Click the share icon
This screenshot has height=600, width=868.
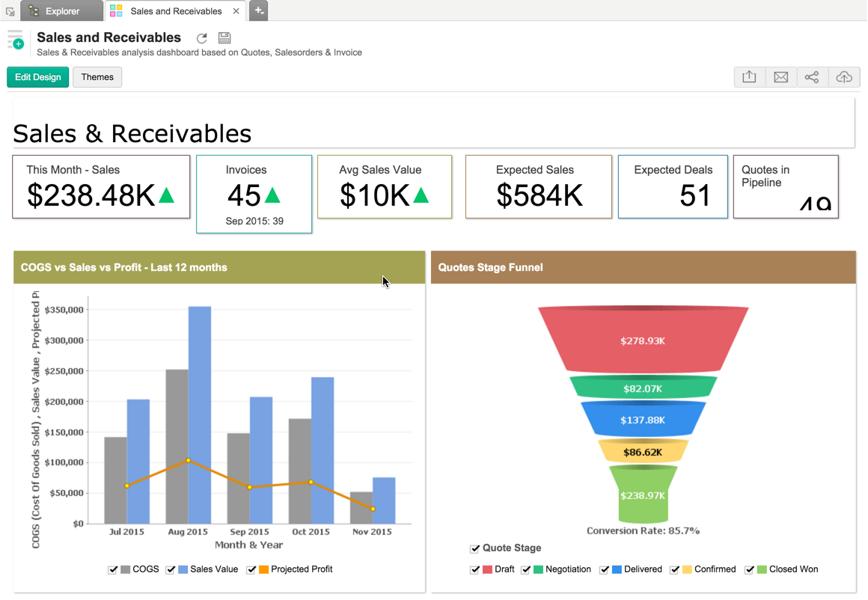812,77
